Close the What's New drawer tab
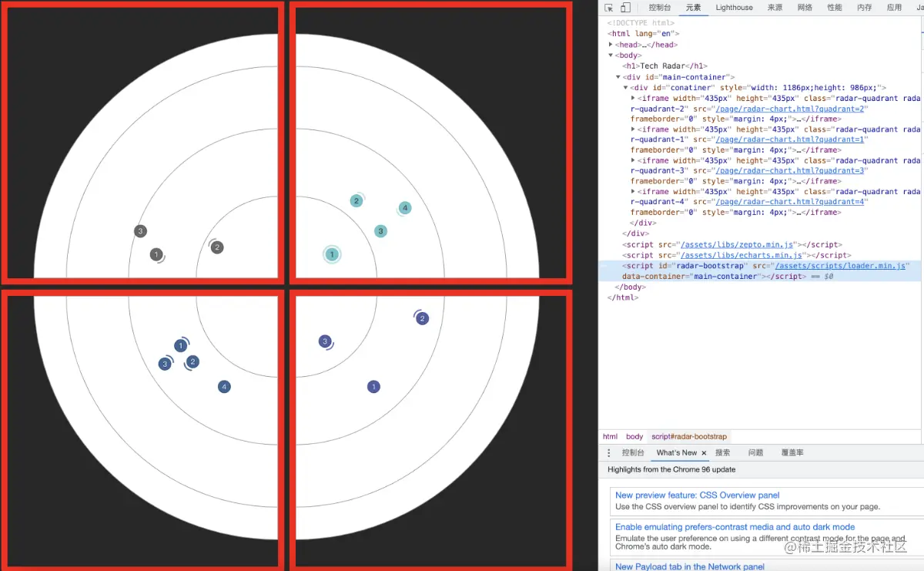924x571 pixels. (x=704, y=453)
